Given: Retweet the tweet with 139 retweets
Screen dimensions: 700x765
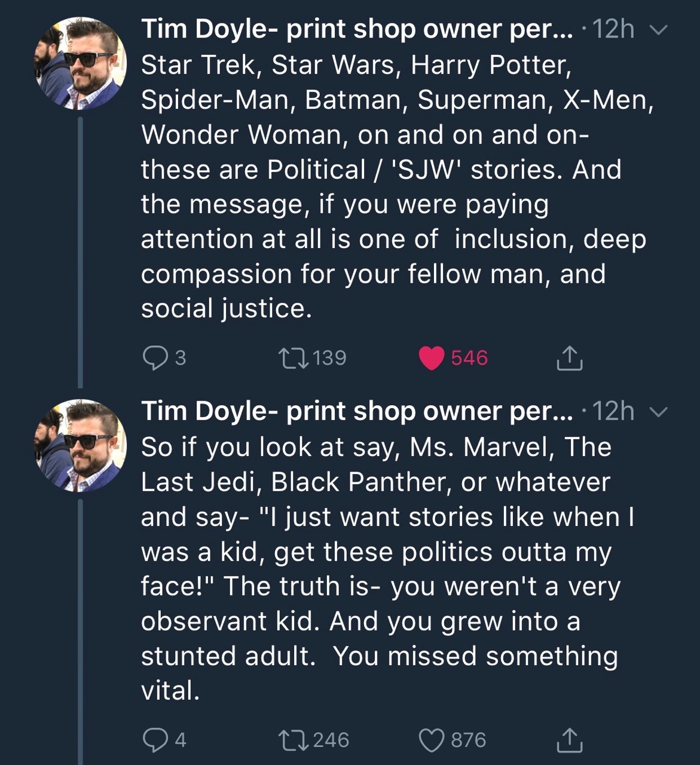Looking at the screenshot, I should click(294, 357).
